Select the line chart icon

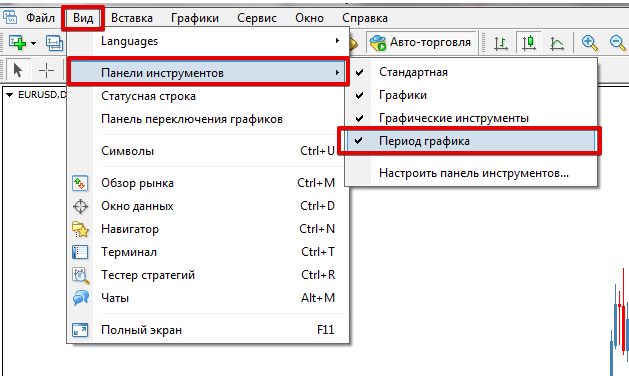tap(557, 43)
